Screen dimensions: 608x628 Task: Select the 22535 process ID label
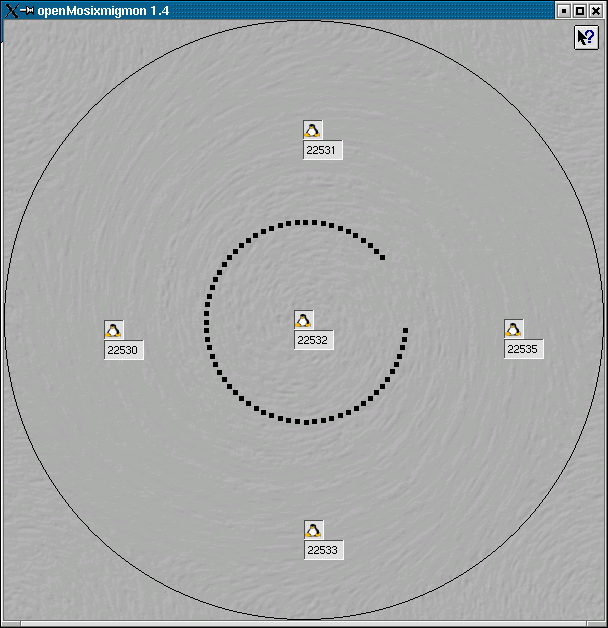[x=523, y=349]
